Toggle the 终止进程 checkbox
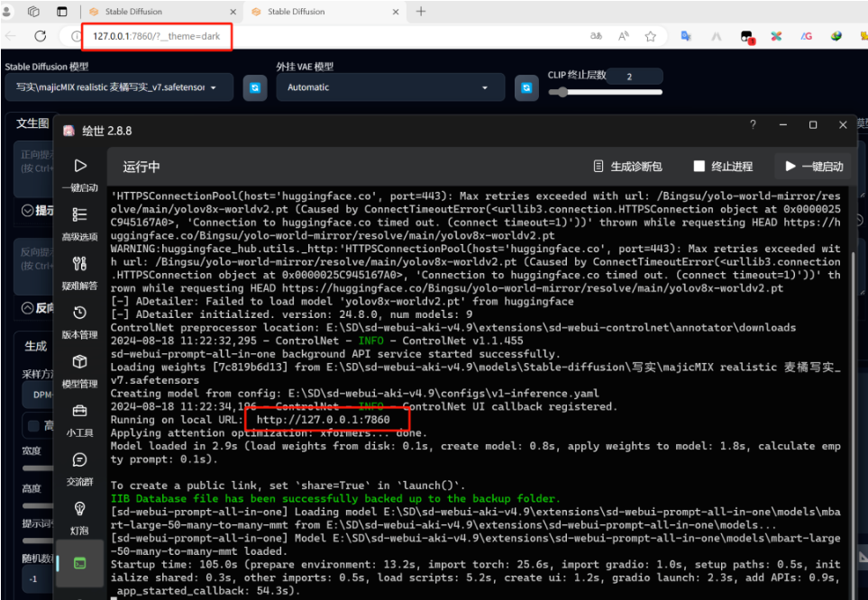This screenshot has width=868, height=600. [x=699, y=167]
